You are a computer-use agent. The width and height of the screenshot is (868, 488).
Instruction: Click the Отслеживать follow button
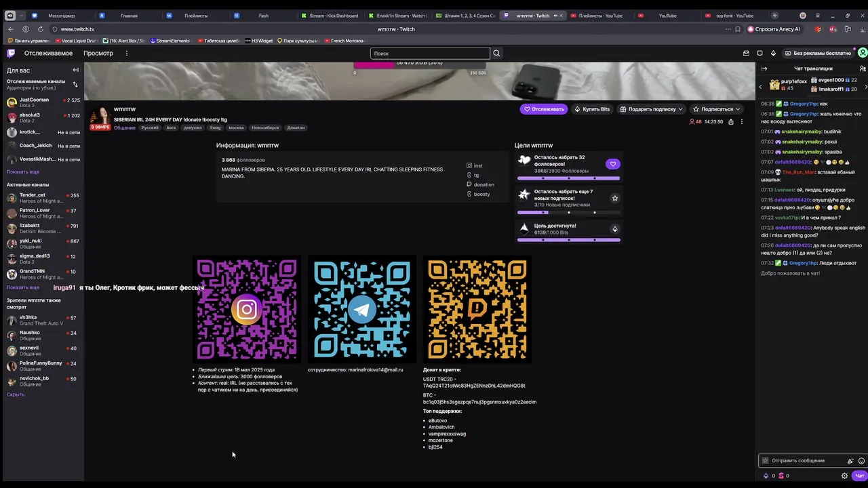[543, 109]
